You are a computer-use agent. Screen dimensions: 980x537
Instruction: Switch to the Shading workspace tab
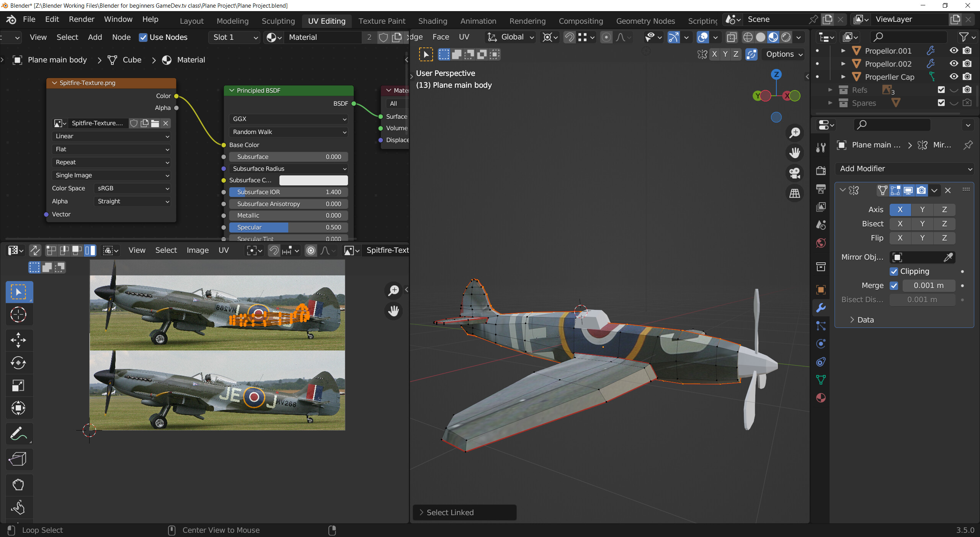tap(432, 21)
